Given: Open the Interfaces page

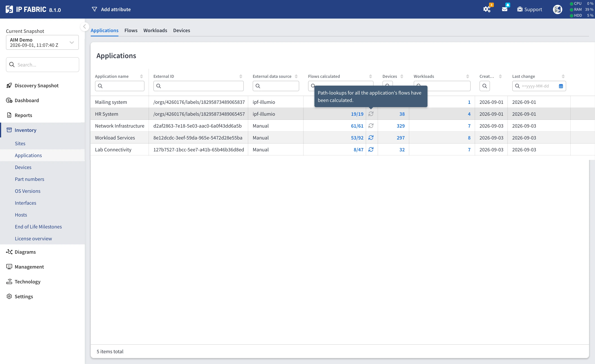Looking at the screenshot, I should coord(25,203).
